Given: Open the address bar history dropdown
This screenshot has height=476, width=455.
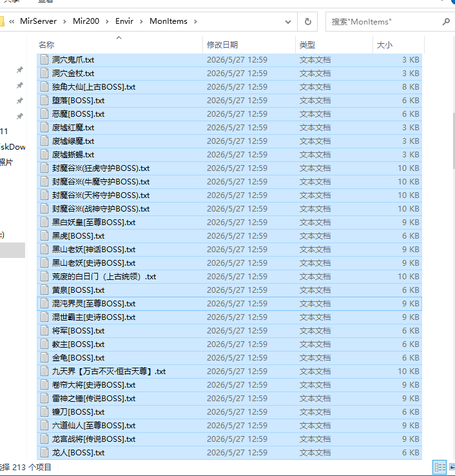Looking at the screenshot, I should [288, 21].
